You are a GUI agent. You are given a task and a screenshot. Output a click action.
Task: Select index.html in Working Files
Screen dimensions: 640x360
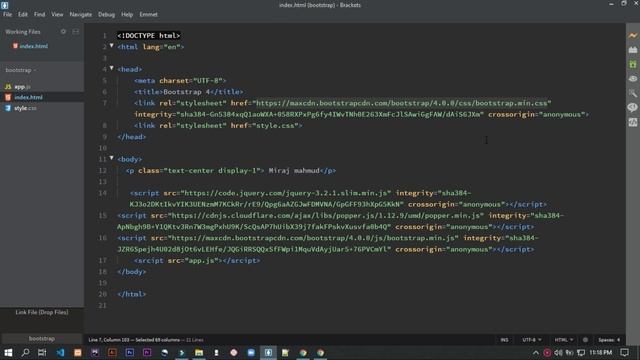click(33, 46)
